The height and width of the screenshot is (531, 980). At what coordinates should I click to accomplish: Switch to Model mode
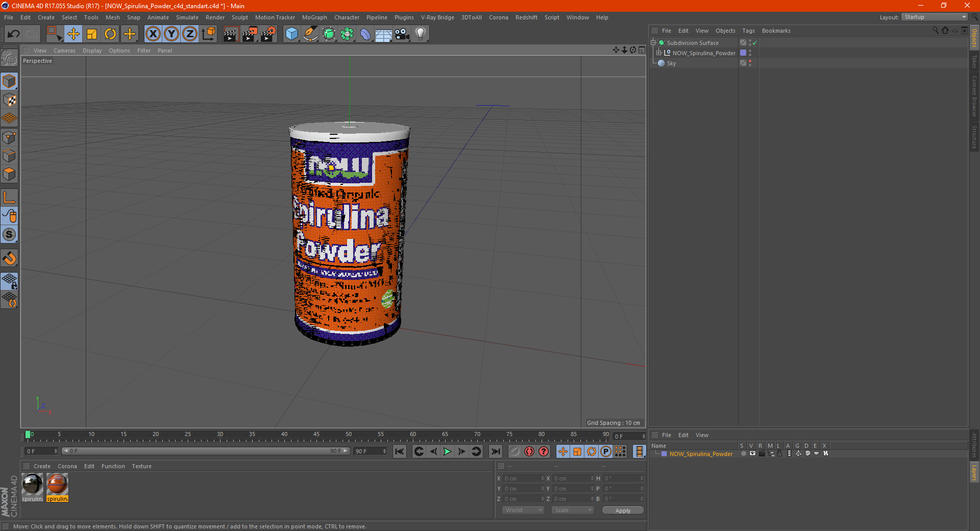9,82
